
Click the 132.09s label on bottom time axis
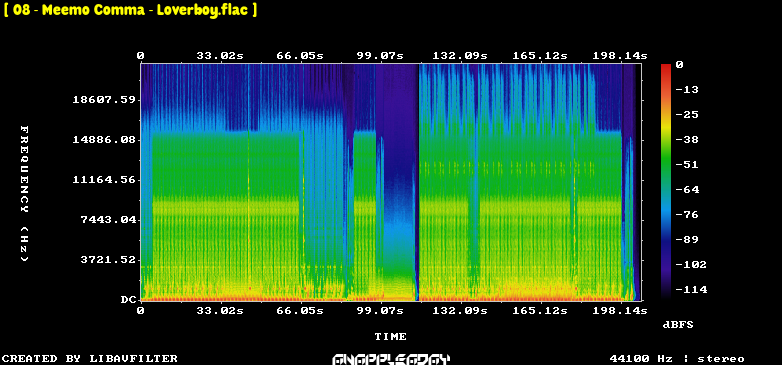[460, 311]
